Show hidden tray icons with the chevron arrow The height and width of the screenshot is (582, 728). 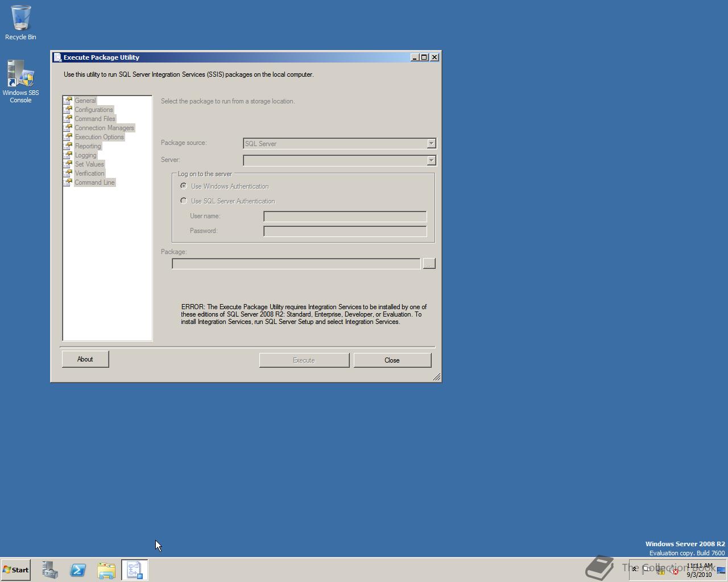coord(635,569)
